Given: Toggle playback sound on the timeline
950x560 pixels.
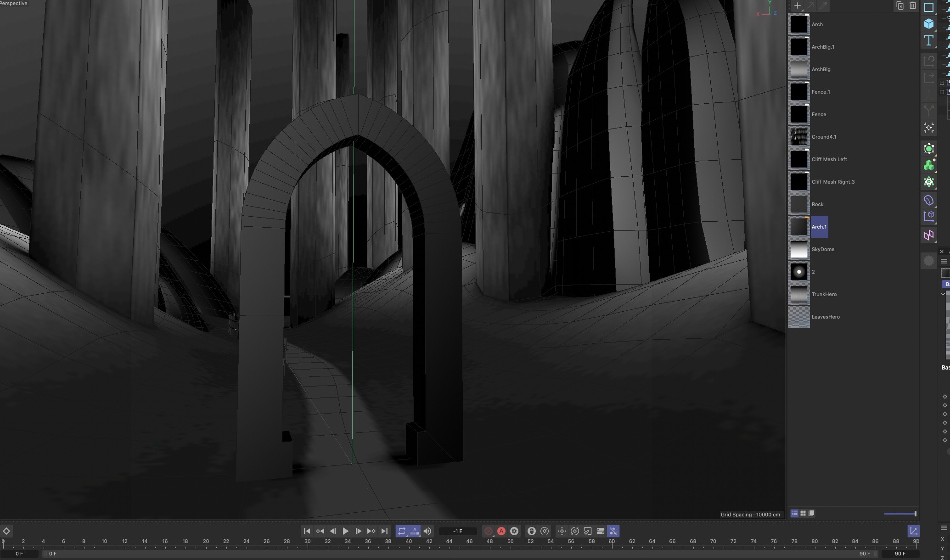Looking at the screenshot, I should point(427,531).
